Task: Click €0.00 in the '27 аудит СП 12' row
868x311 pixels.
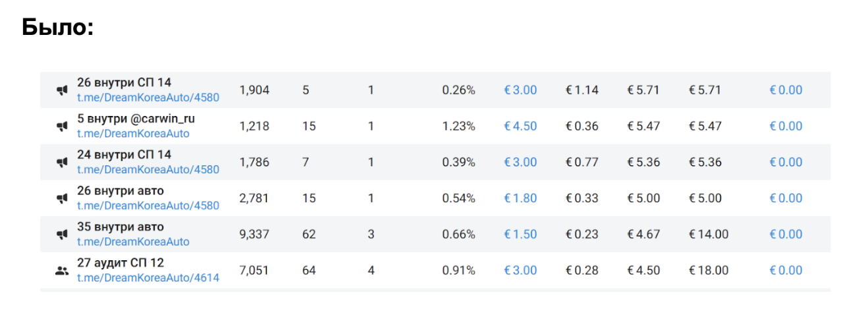Action: click(786, 271)
